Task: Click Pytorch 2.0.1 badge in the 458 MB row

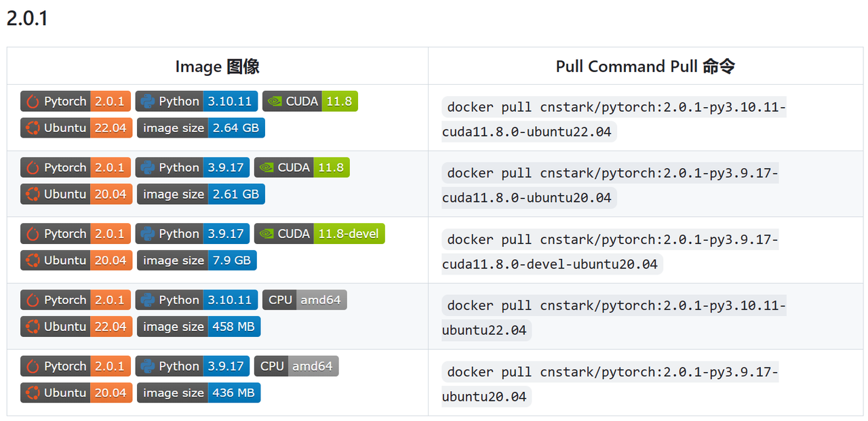Action: tap(75, 300)
